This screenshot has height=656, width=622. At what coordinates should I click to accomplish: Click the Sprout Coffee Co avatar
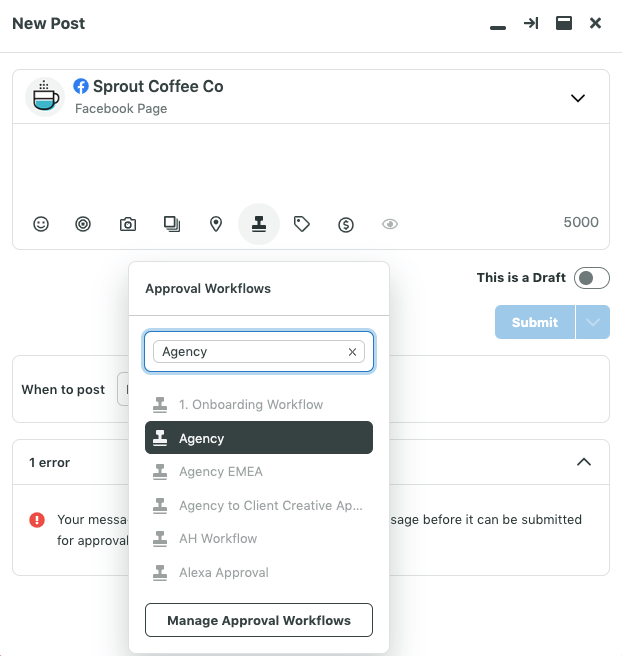coord(45,97)
